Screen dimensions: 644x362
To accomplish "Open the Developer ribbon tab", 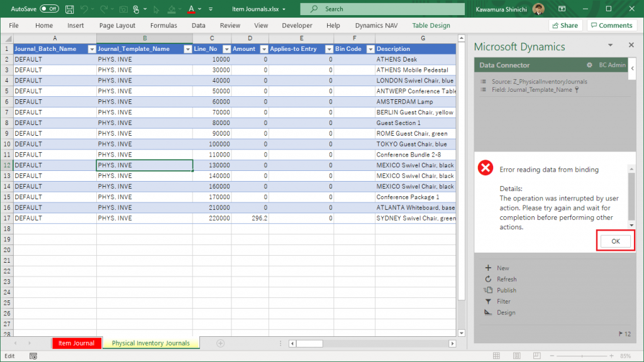I will [297, 25].
